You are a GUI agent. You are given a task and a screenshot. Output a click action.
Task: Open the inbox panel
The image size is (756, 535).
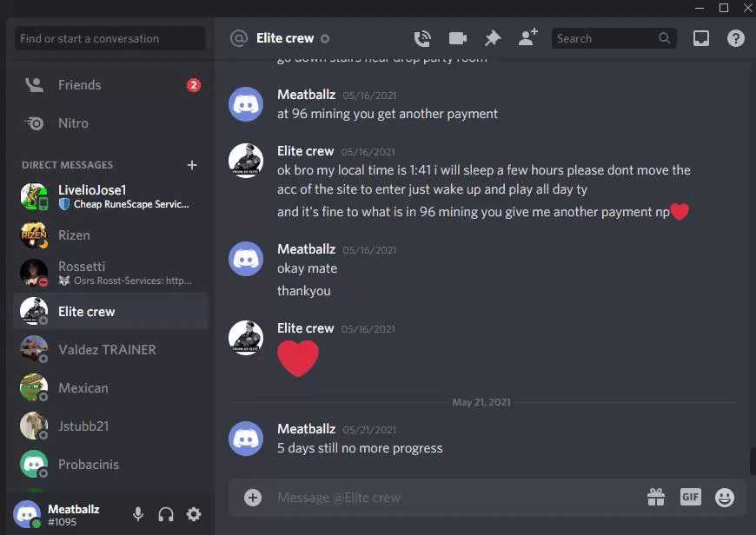coord(700,38)
